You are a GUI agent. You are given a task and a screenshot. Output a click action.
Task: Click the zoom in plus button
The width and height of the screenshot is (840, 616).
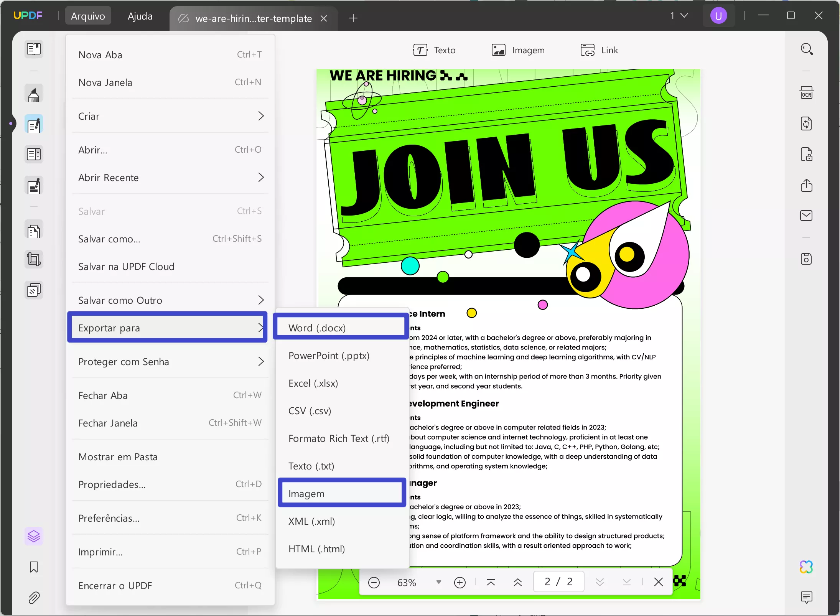(x=460, y=583)
